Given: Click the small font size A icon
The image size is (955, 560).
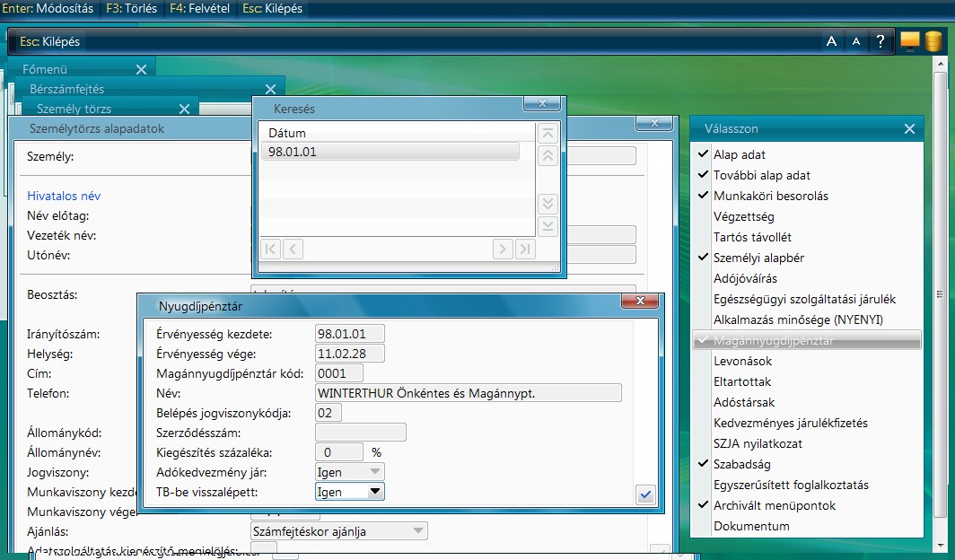Looking at the screenshot, I should tap(856, 41).
